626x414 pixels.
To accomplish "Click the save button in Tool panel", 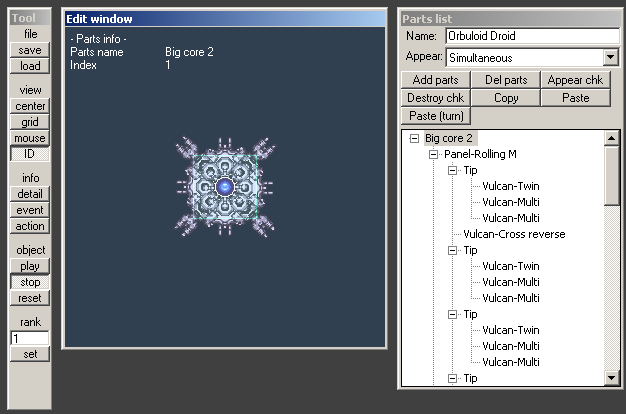I will 30,50.
